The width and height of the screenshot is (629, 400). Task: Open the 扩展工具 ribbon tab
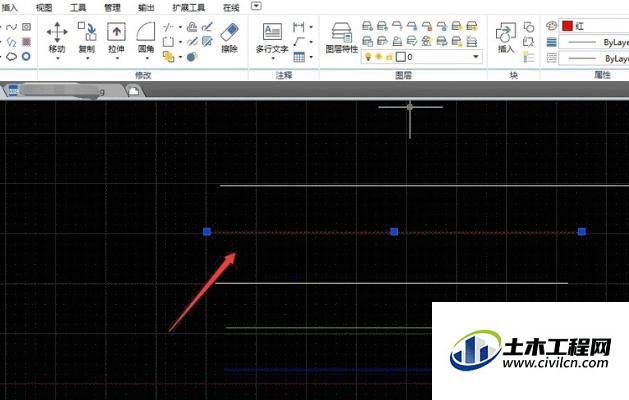pyautogui.click(x=189, y=7)
